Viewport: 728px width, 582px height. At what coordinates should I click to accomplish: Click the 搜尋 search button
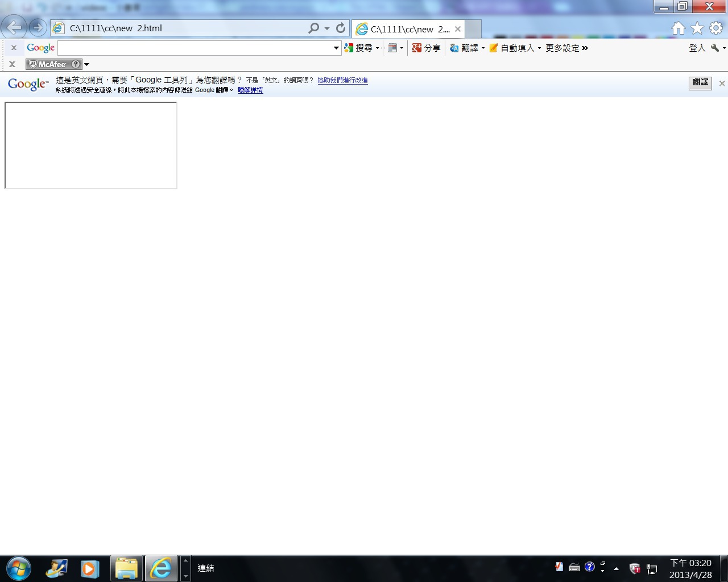358,48
